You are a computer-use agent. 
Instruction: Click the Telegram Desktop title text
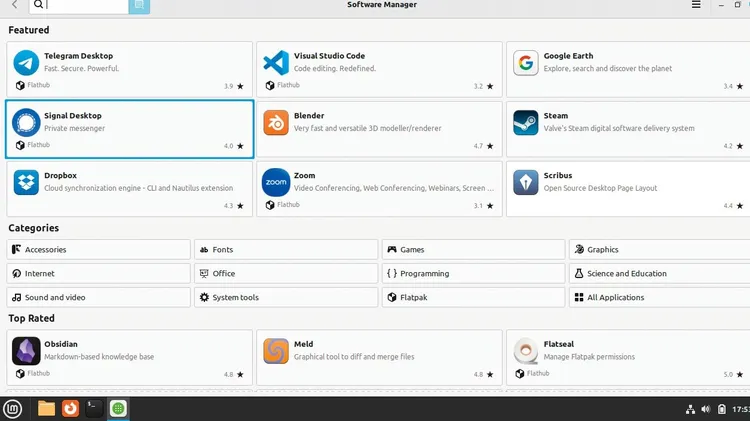click(x=78, y=56)
